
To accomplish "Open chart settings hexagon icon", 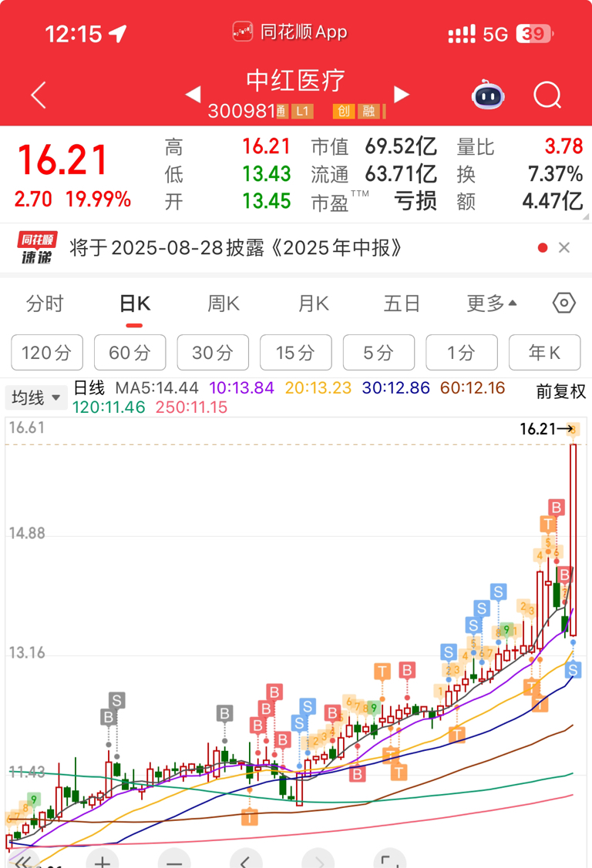I will coord(563,303).
